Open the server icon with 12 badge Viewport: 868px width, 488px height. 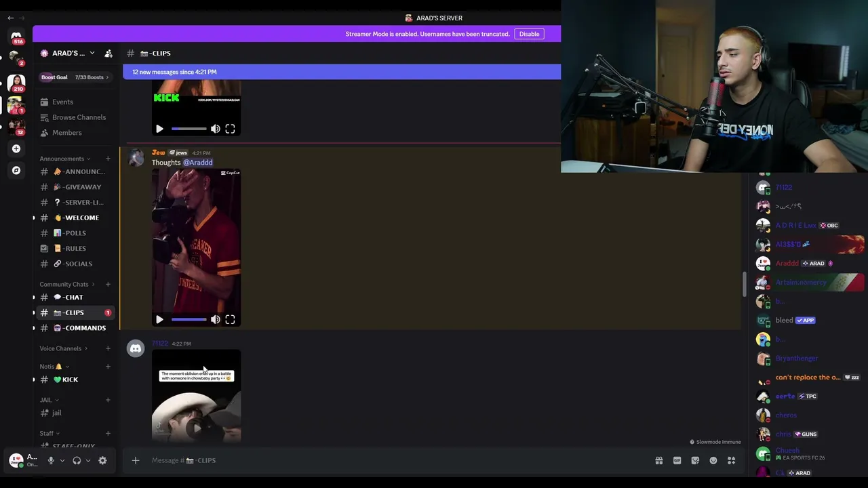16,127
